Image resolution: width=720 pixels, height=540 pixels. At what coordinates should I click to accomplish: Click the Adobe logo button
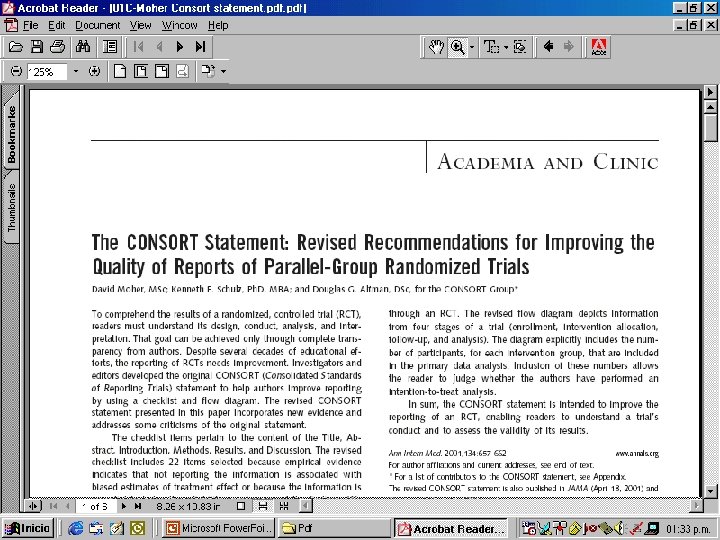click(x=599, y=47)
